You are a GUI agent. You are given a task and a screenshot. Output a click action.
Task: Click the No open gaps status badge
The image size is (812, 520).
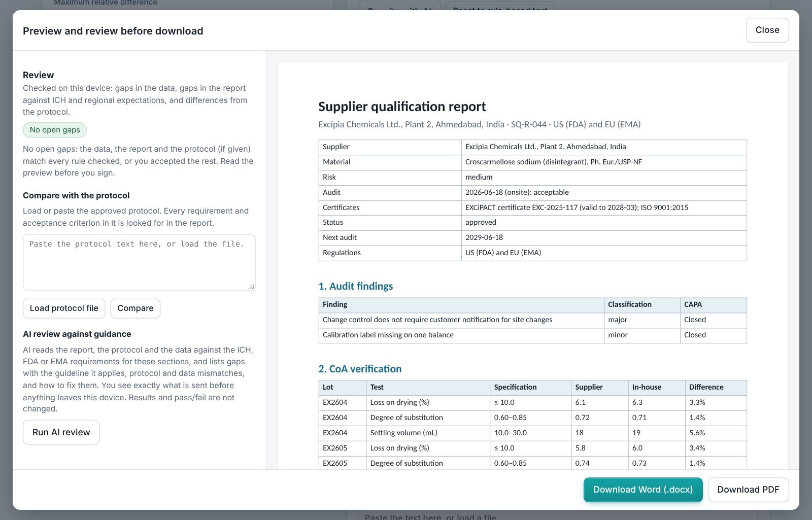pos(55,130)
